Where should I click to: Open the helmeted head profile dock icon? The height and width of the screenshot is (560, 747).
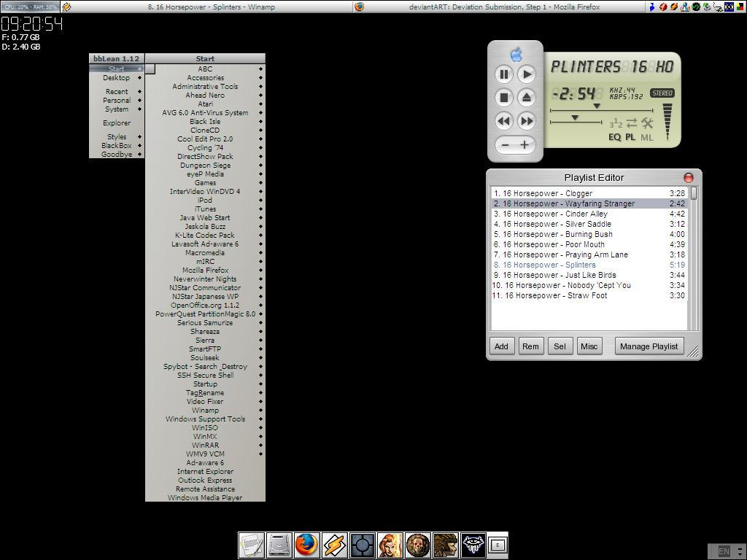pyautogui.click(x=446, y=545)
